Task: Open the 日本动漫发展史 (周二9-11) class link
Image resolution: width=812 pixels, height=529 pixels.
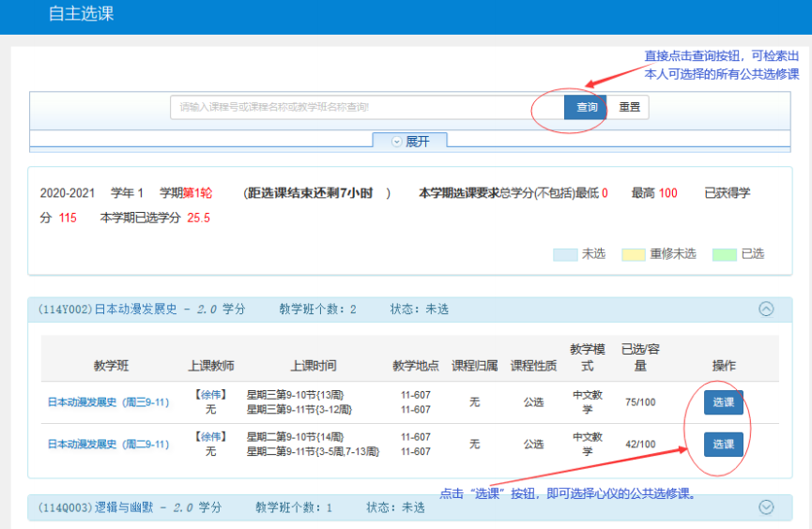Action: coord(108,445)
